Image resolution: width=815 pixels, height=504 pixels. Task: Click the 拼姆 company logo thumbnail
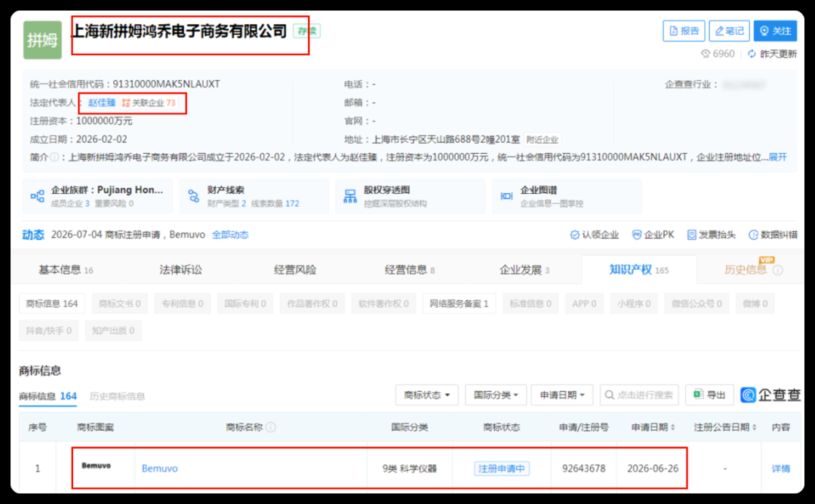[x=42, y=40]
